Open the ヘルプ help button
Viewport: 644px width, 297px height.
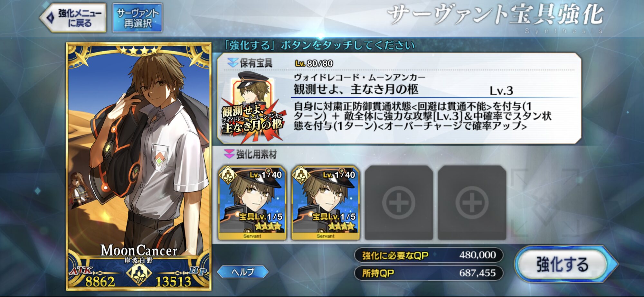[x=243, y=272]
